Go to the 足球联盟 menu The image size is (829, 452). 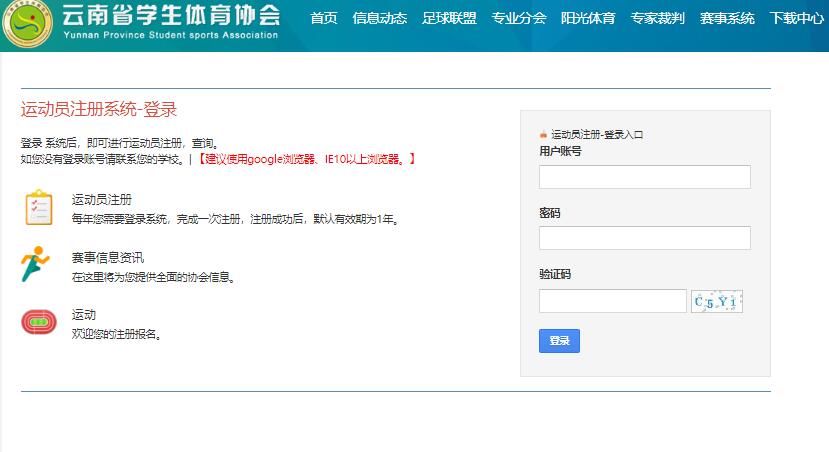pyautogui.click(x=449, y=19)
